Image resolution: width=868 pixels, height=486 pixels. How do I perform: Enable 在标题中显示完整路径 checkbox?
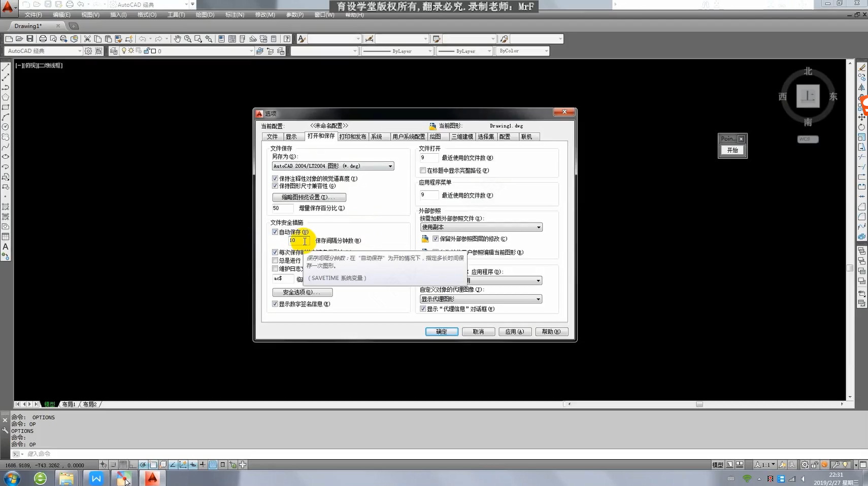point(423,170)
